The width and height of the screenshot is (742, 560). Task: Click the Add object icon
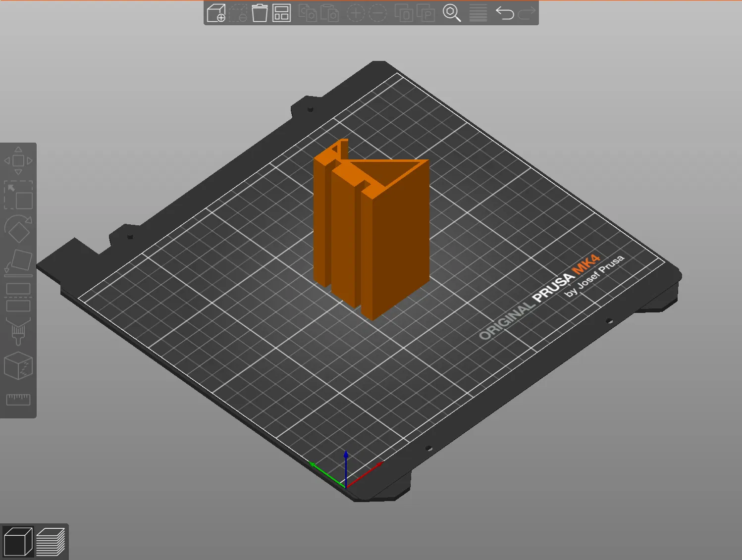point(216,13)
